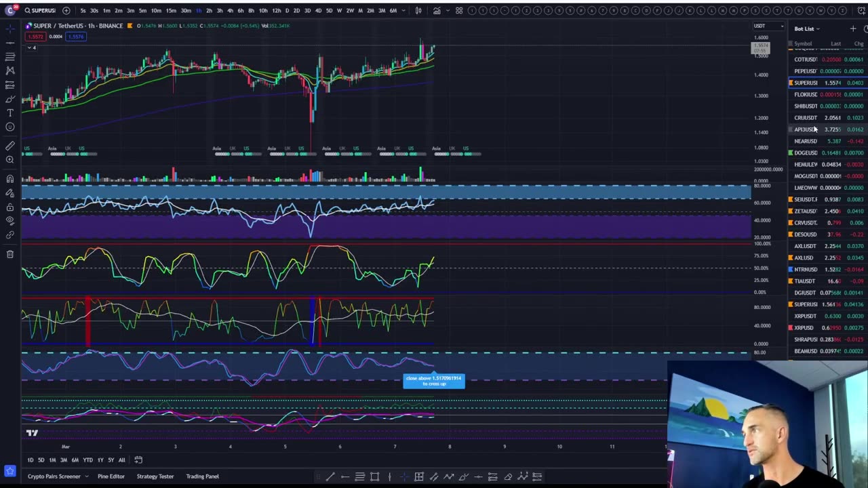The height and width of the screenshot is (488, 868).
Task: Pick the horizontal ray in favorites toolbar
Action: pos(345,476)
